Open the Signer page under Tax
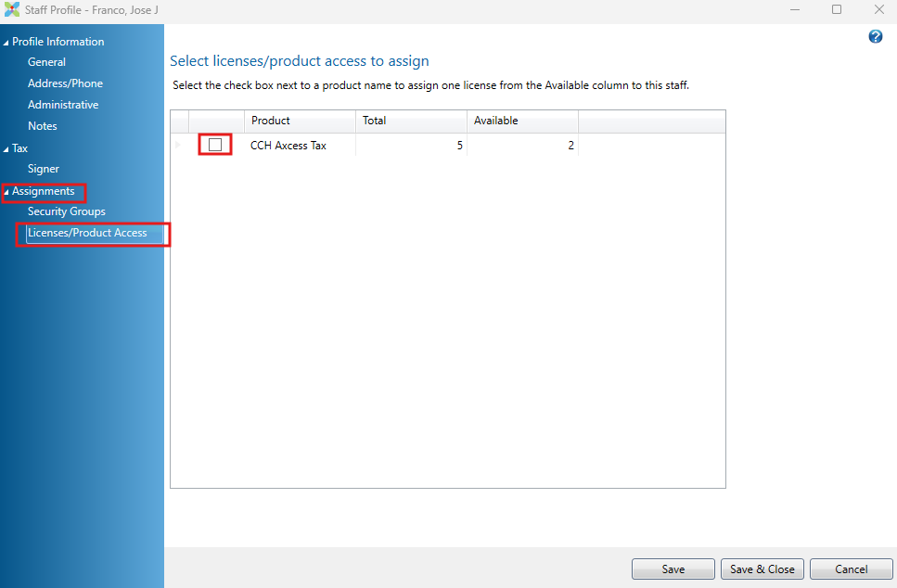Image resolution: width=897 pixels, height=588 pixels. point(44,169)
